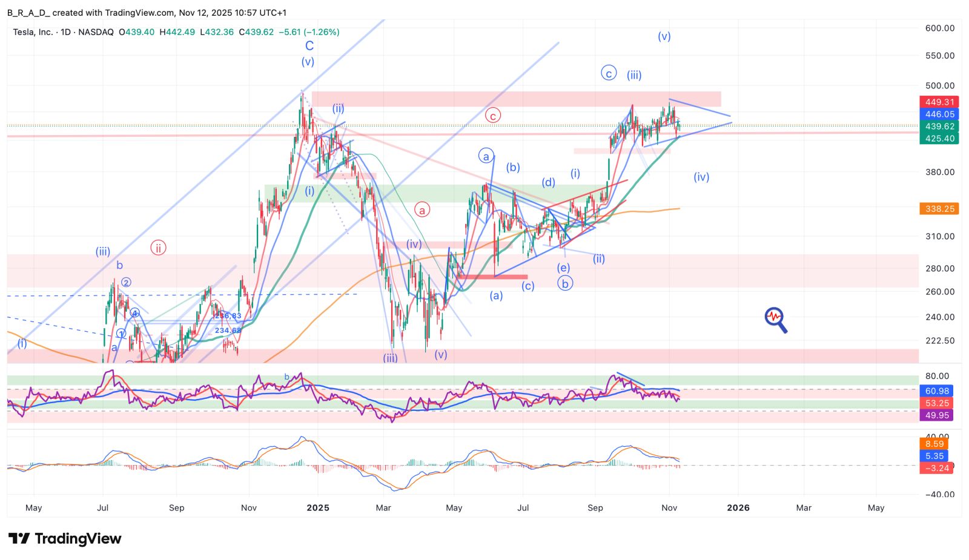Click the purple 49.95 RSI value label
Image resolution: width=969 pixels, height=560 pixels.
tap(936, 415)
